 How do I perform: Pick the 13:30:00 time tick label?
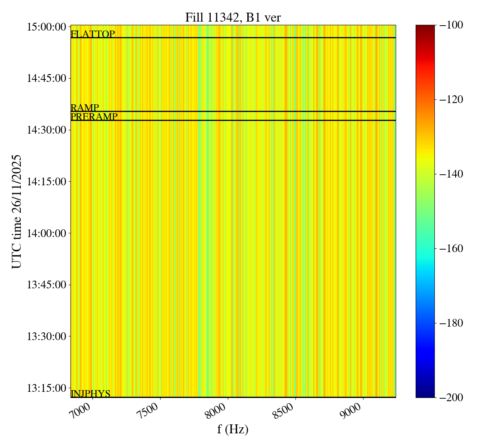pyautogui.click(x=46, y=336)
